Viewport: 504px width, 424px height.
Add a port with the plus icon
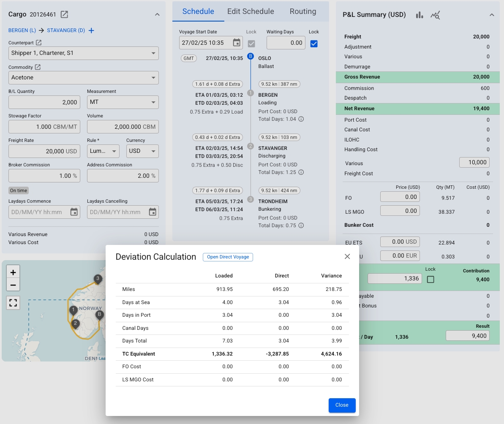pos(91,30)
